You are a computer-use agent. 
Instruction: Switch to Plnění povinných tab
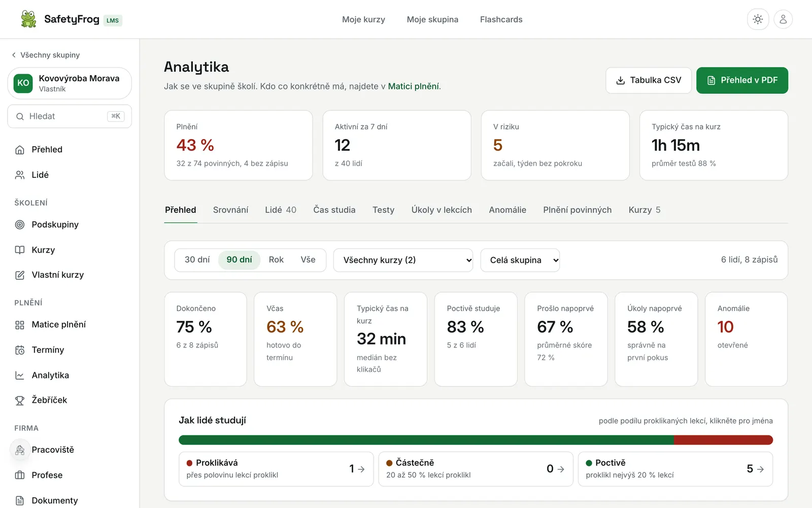577,210
